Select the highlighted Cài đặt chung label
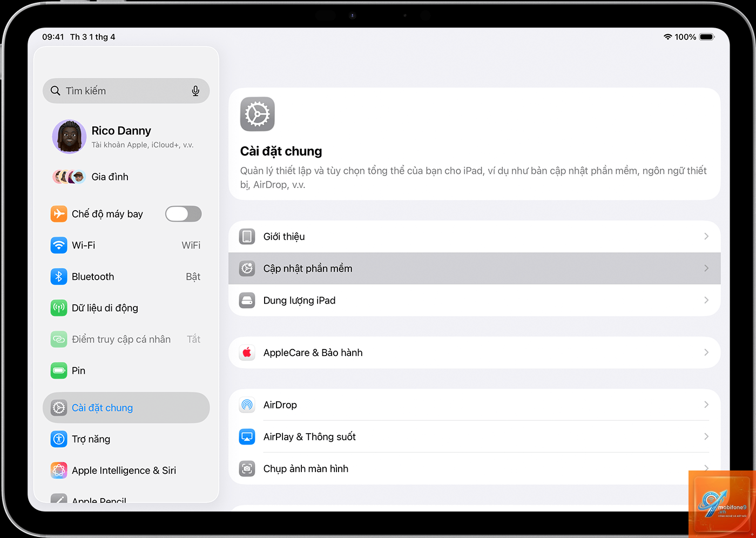756x538 pixels. click(x=103, y=408)
